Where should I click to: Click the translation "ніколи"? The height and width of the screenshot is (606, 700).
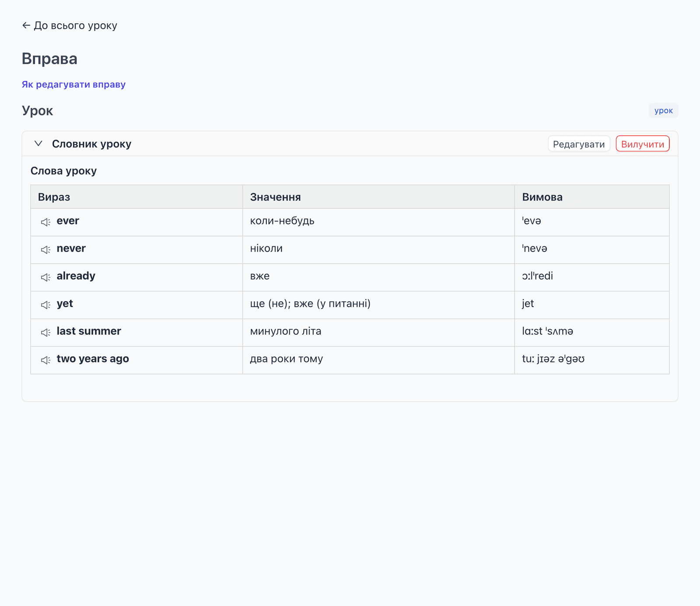(266, 249)
